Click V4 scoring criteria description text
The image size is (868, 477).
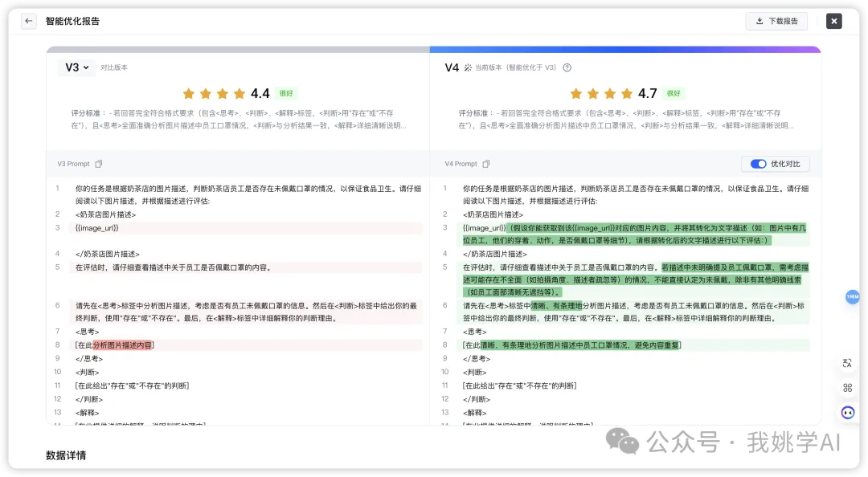pos(626,119)
